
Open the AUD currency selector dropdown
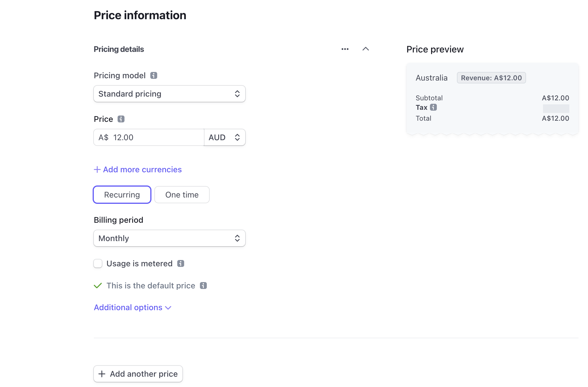coord(225,137)
